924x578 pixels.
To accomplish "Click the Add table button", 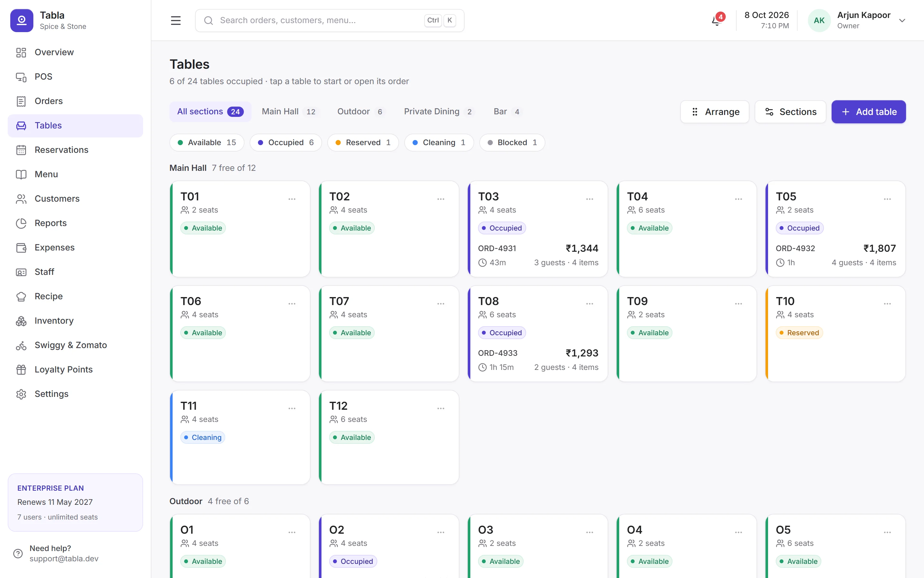I will 868,112.
